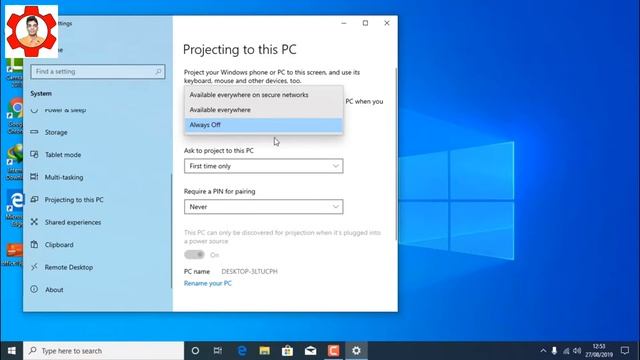This screenshot has height=360, width=640.
Task: Open the Require a PIN dropdown
Action: pyautogui.click(x=263, y=207)
